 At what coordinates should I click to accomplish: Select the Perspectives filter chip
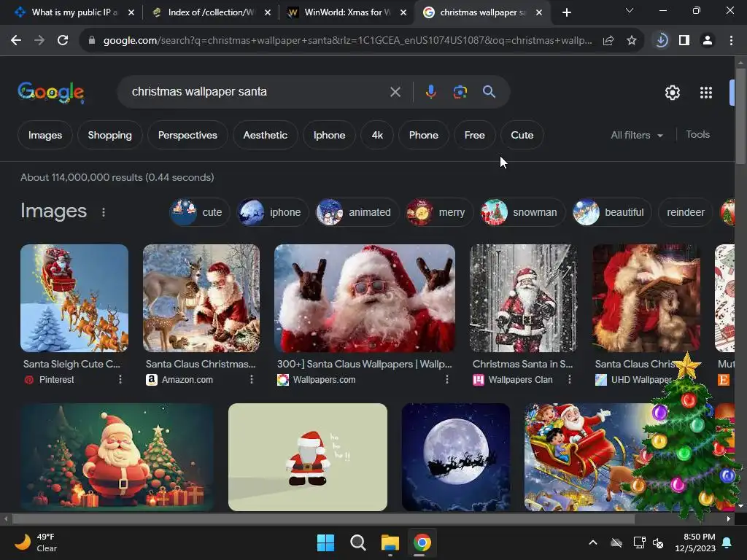(187, 135)
